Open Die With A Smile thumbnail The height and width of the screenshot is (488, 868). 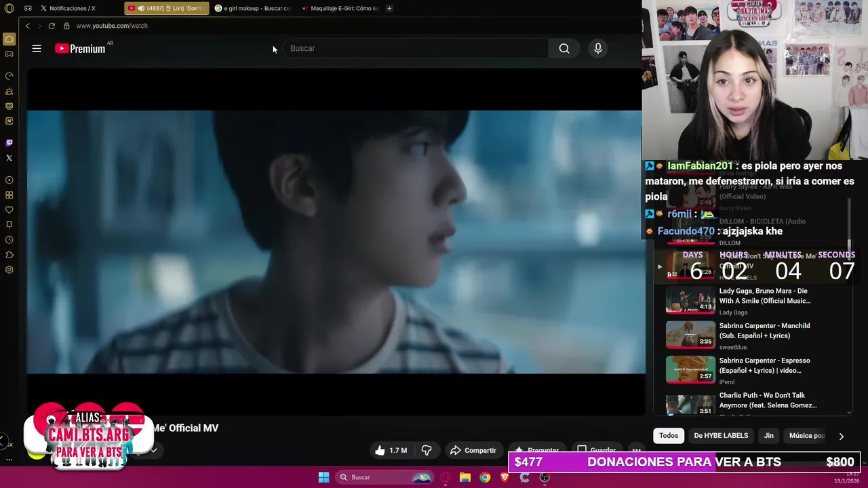click(x=690, y=300)
